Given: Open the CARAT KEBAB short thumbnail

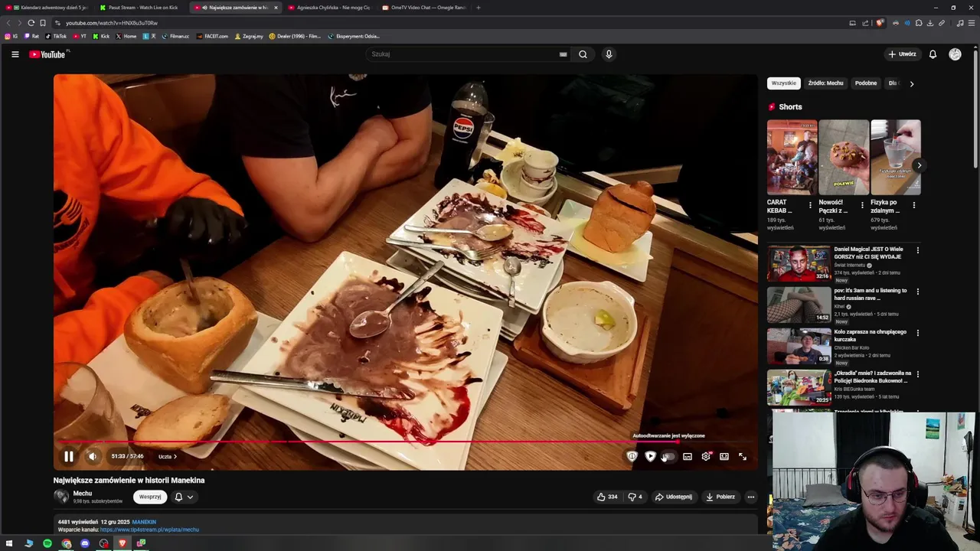Looking at the screenshot, I should point(792,157).
